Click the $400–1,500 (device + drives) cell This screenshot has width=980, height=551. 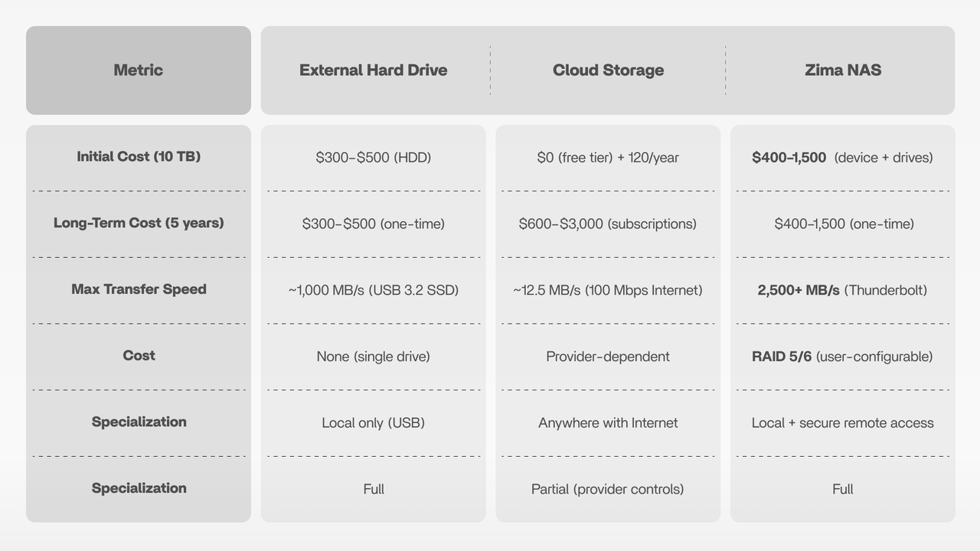842,158
